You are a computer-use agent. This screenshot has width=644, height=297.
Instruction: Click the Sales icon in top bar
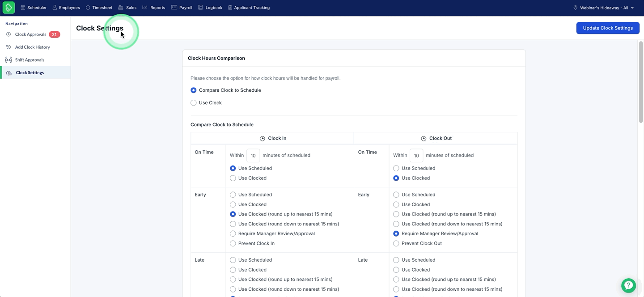click(121, 8)
